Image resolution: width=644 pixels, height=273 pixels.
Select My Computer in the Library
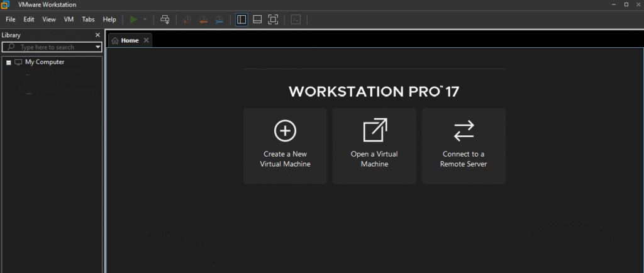coord(45,62)
